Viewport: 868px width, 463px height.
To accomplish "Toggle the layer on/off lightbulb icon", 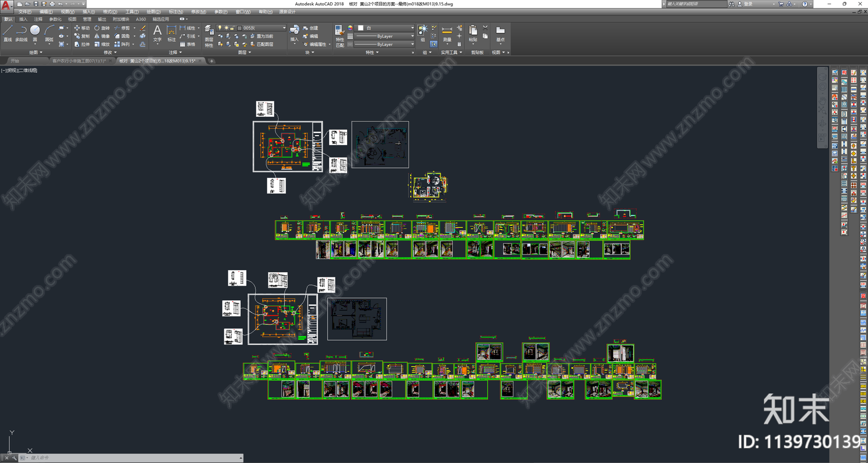I will click(x=220, y=28).
